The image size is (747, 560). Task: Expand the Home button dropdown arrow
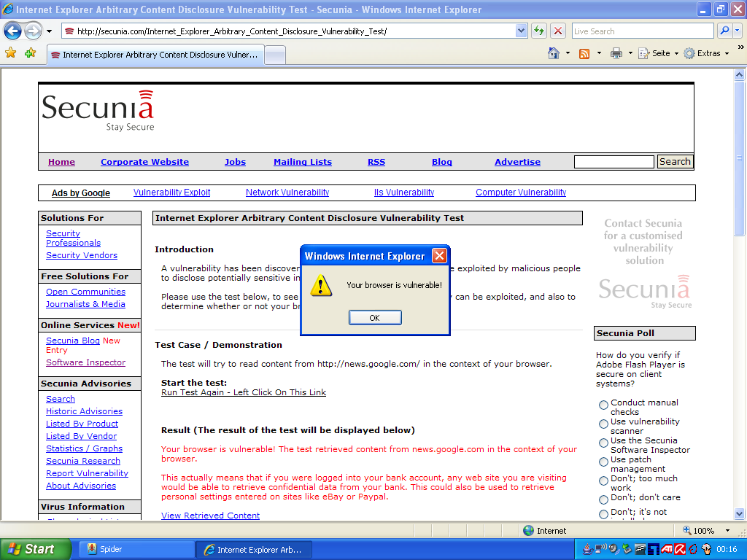[568, 53]
